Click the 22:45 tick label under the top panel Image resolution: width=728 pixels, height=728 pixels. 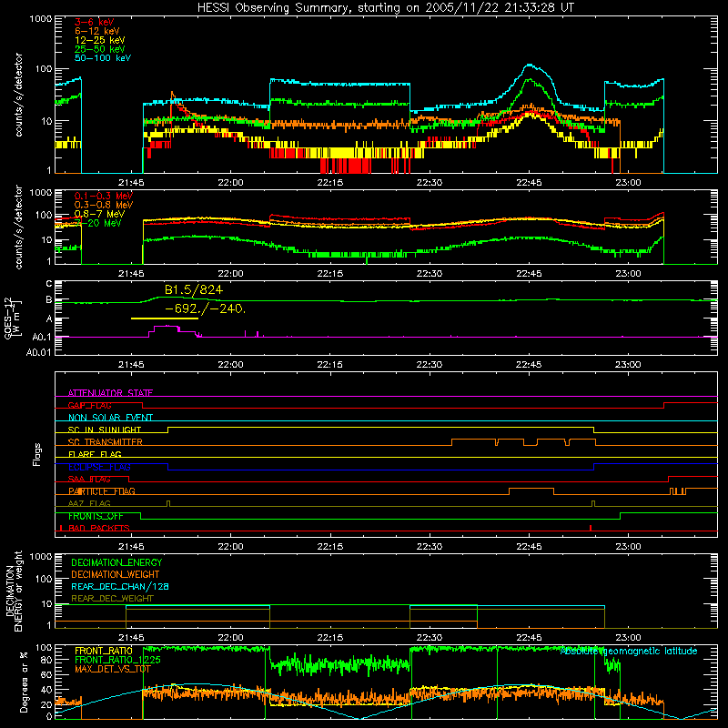tap(529, 183)
